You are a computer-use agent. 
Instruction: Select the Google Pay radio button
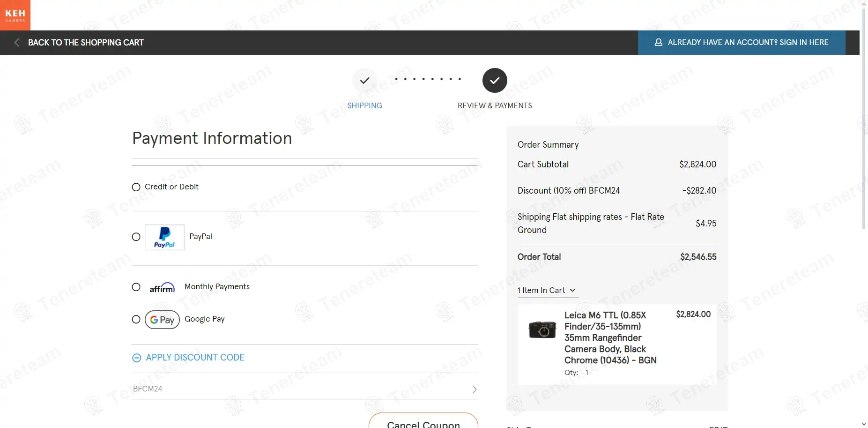pos(136,319)
